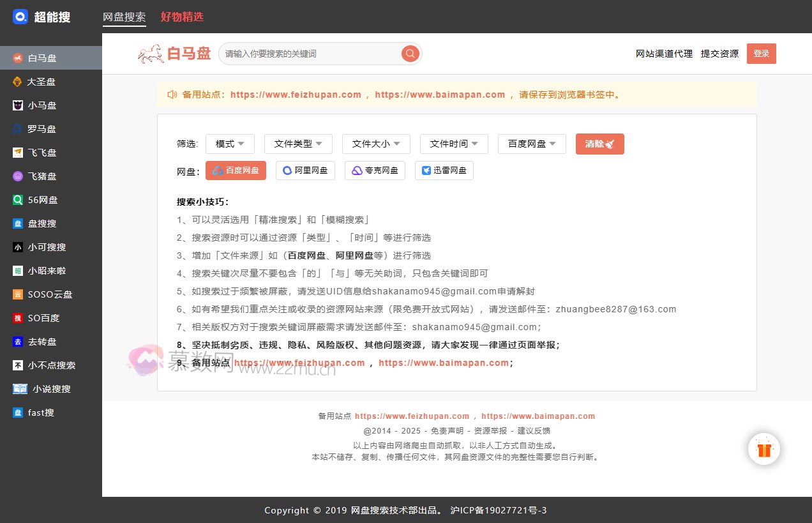
Task: Click the 登录 button
Action: click(761, 54)
